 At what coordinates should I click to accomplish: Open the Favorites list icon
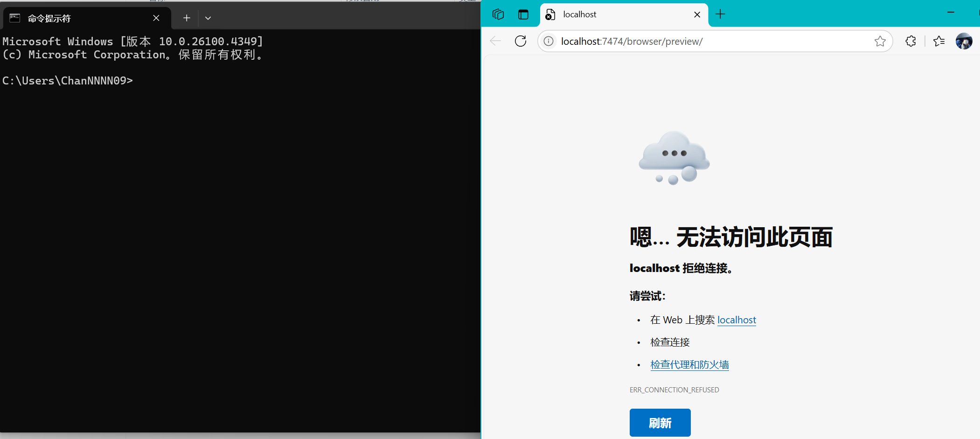(x=939, y=41)
